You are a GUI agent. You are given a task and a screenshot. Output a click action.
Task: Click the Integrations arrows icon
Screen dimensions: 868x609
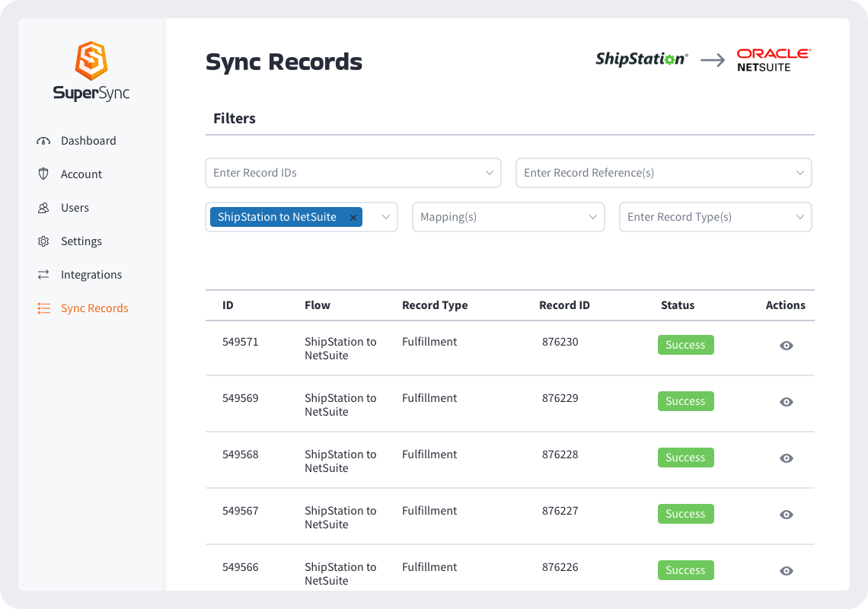click(x=43, y=275)
